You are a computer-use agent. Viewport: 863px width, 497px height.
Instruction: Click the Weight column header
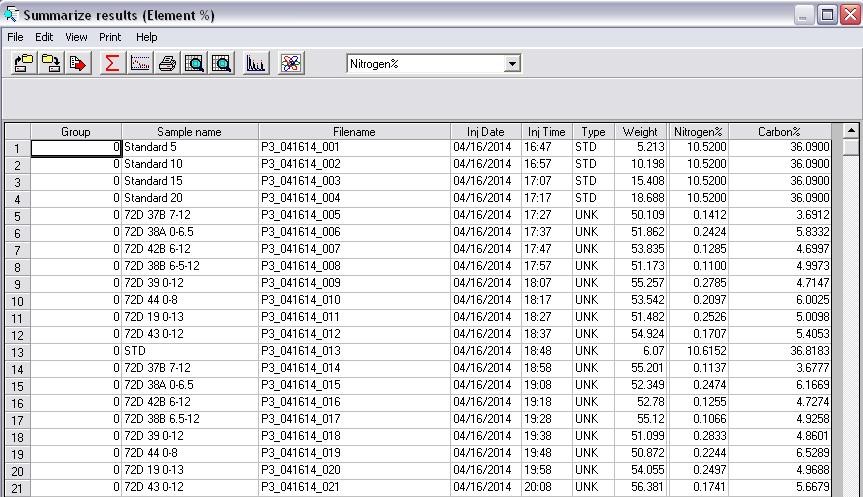pyautogui.click(x=640, y=131)
